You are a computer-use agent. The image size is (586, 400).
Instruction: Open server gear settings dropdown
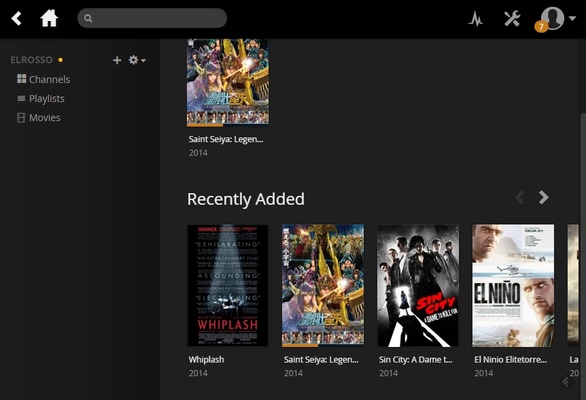pos(137,60)
